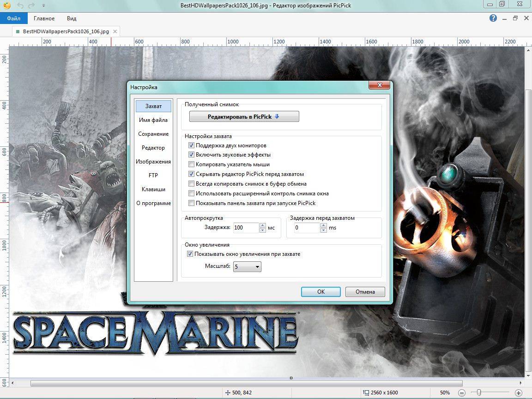Viewport: 532px width, 399px height.
Task: Enable Использовать расширенный контроль снимка окна
Action: click(x=191, y=194)
